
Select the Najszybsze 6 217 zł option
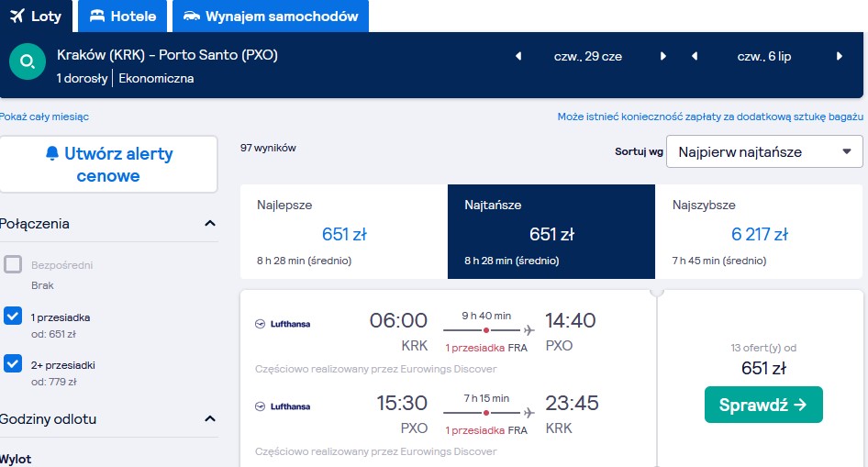(x=759, y=232)
